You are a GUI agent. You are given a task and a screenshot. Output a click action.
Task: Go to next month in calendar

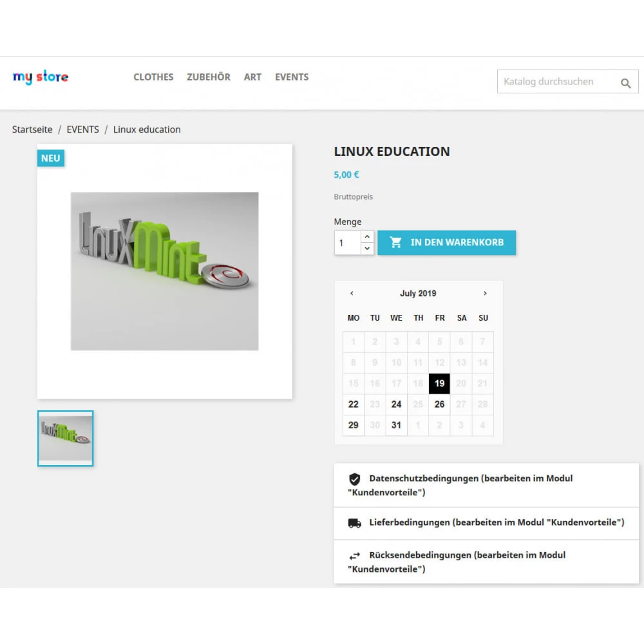[485, 293]
